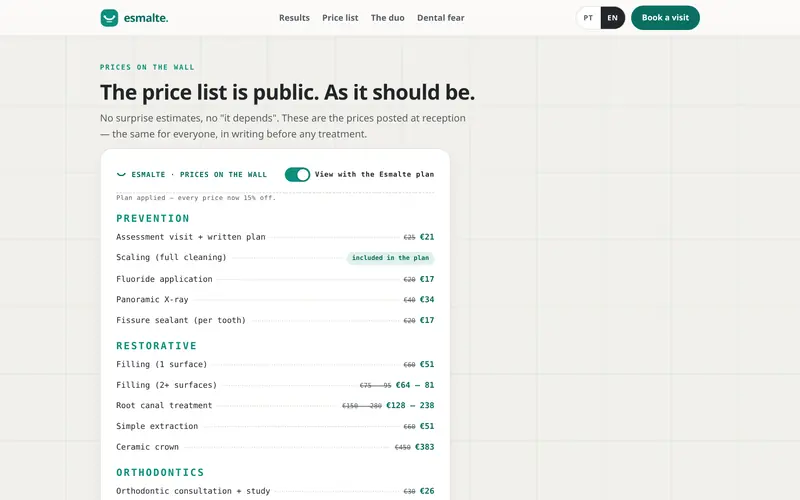Click the 'Root canal treatment' item
800x500 pixels.
point(164,406)
